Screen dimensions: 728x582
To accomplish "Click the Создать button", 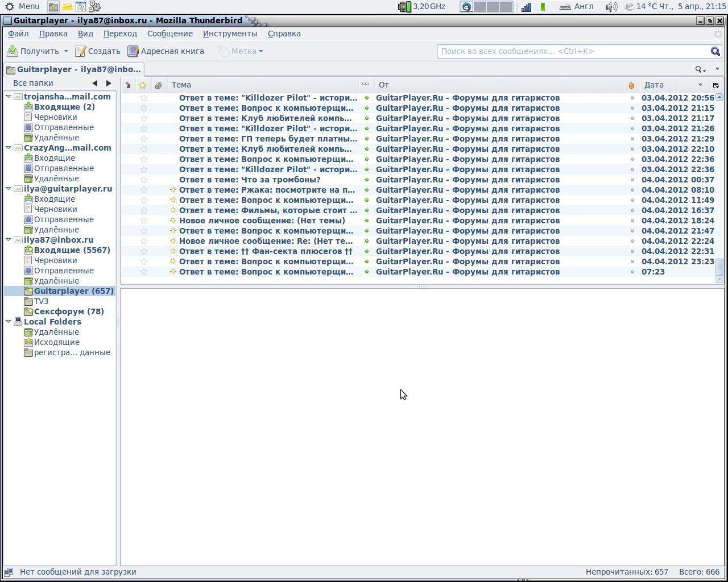I will (x=98, y=51).
